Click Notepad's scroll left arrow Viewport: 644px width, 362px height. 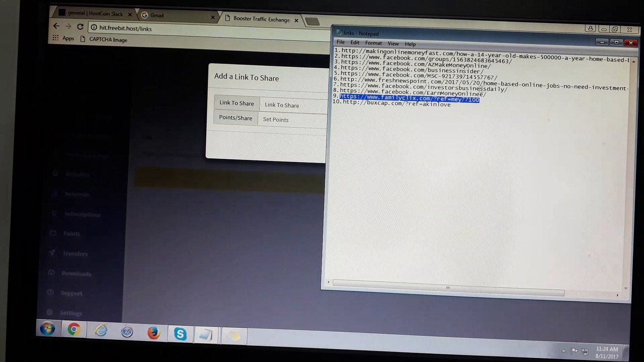(x=328, y=283)
